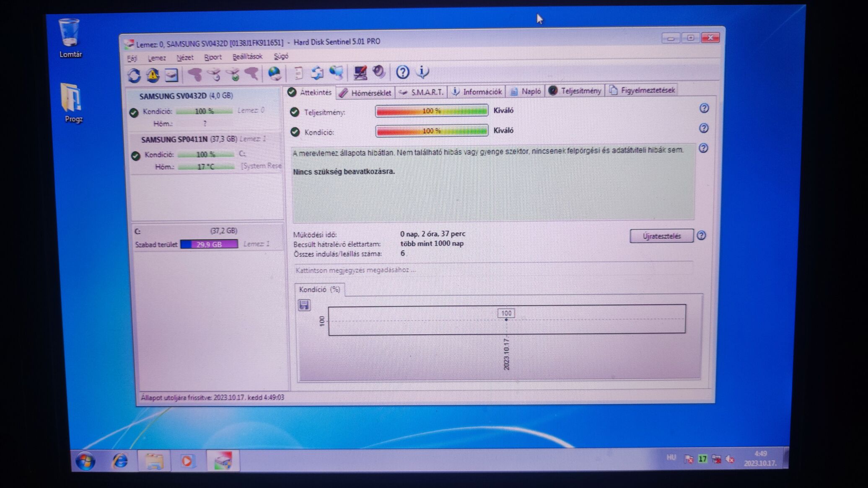868x488 pixels.
Task: Click the Windows Start orb
Action: coord(86,461)
